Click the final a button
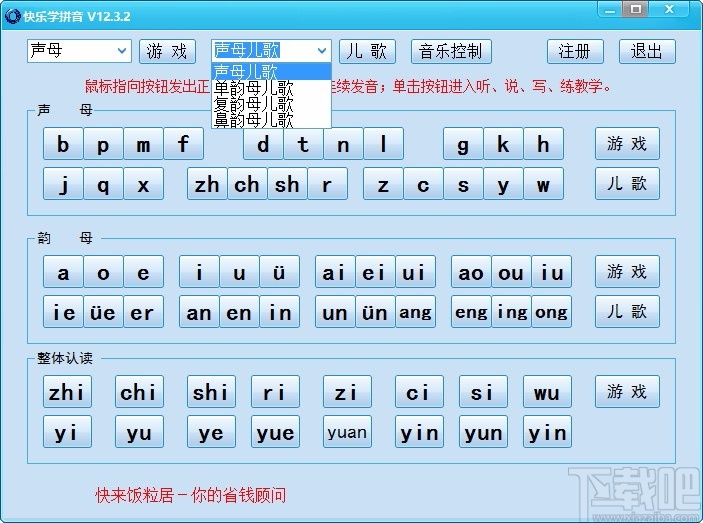 tap(63, 272)
